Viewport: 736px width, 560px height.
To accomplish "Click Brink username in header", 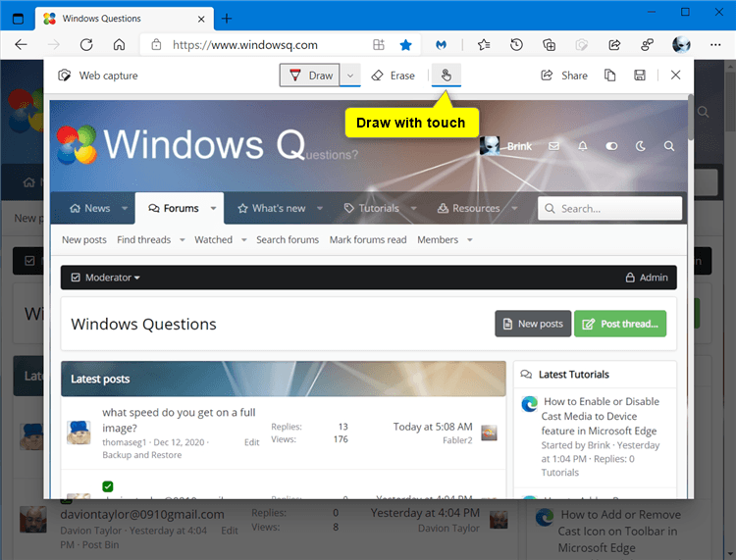I will pyautogui.click(x=519, y=146).
